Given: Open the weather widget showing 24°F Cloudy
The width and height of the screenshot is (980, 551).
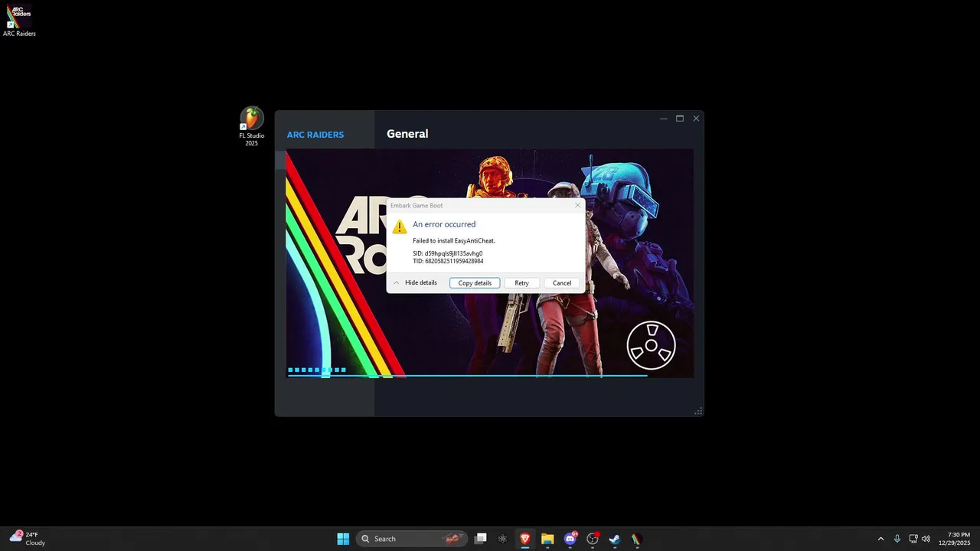Looking at the screenshot, I should tap(28, 539).
